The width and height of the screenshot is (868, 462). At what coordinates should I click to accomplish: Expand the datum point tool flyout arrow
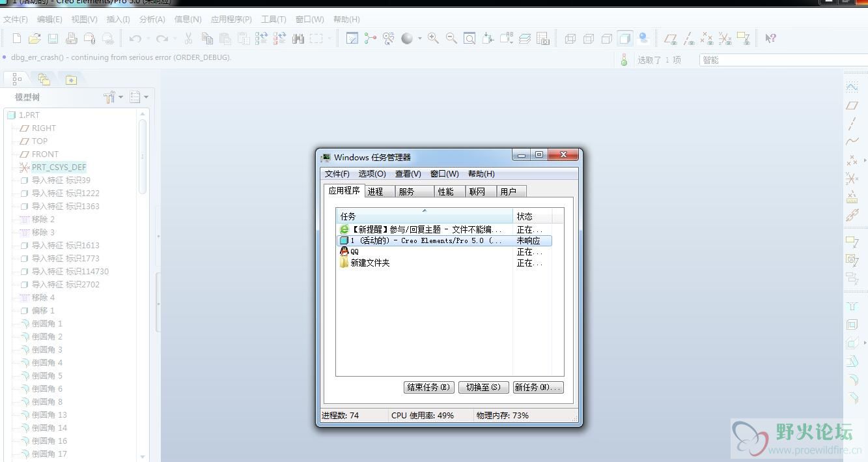(865, 160)
